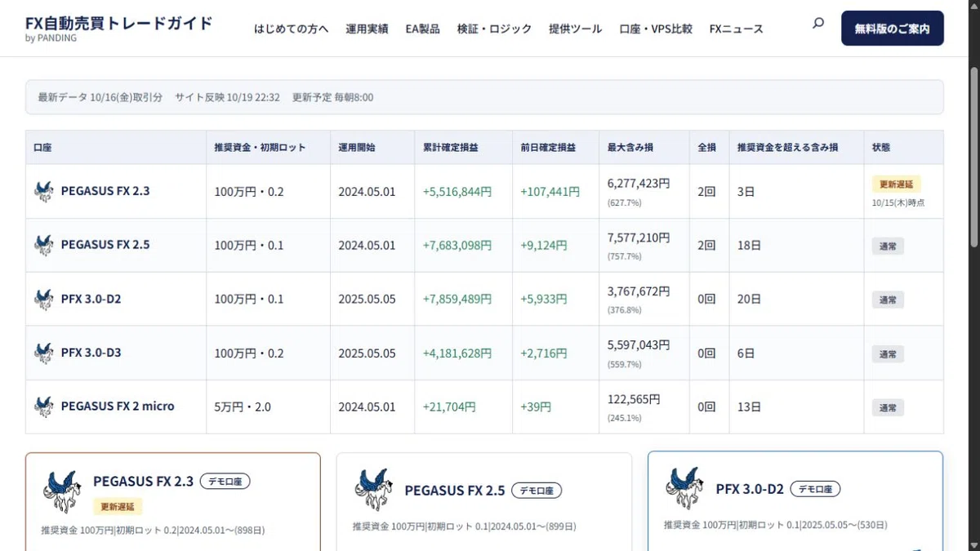Open the FXニュース menu item
The image size is (980, 551).
[x=736, y=29]
